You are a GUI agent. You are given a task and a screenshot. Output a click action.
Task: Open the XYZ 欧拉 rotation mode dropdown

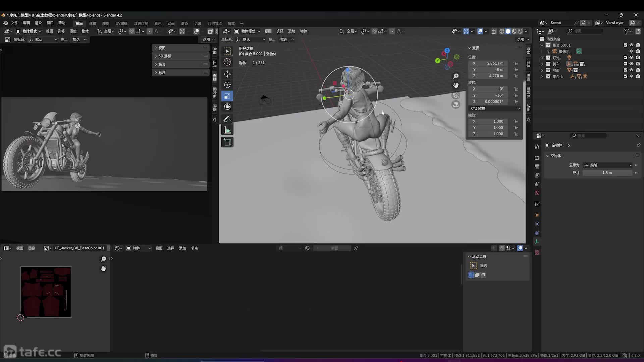(x=494, y=109)
